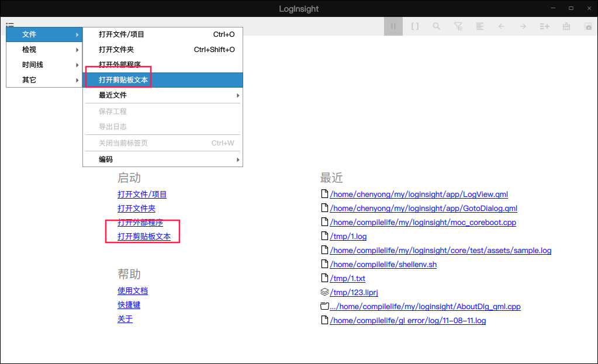Open recent file /tmp/1.log
Viewport: 598px width, 364px height.
click(x=348, y=236)
